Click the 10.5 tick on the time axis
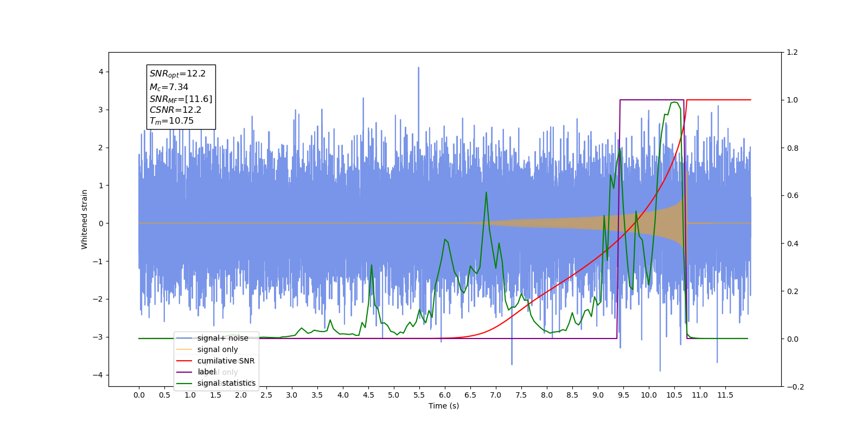The height and width of the screenshot is (434, 868). pyautogui.click(x=674, y=395)
